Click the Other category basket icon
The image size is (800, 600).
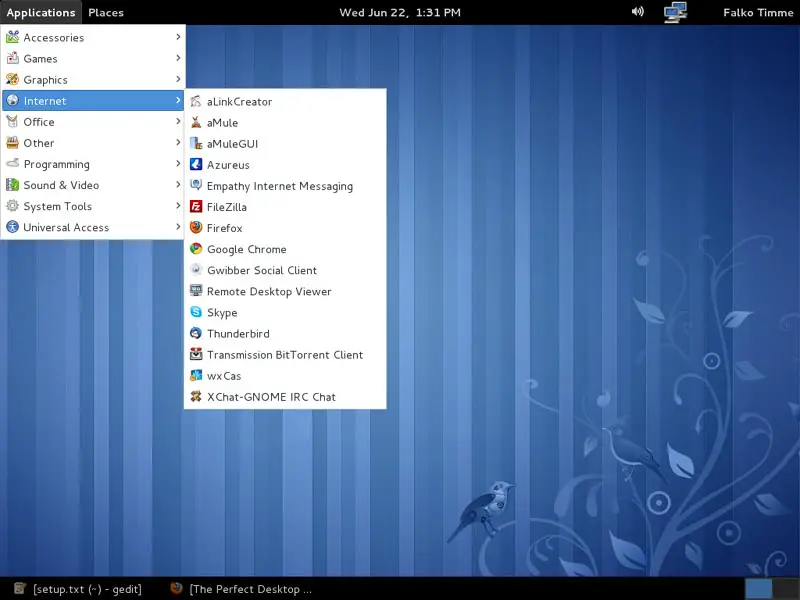(x=13, y=142)
